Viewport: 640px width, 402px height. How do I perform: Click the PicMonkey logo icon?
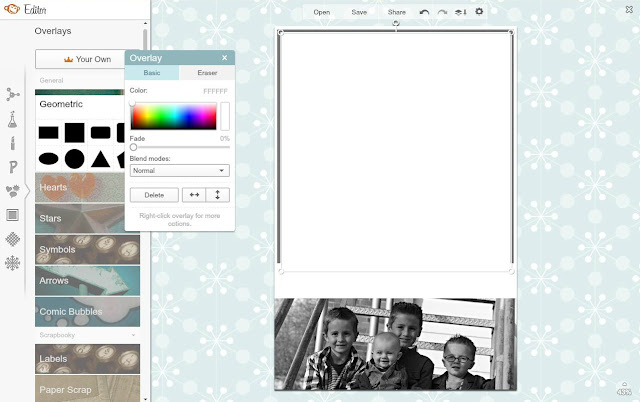tap(12, 9)
